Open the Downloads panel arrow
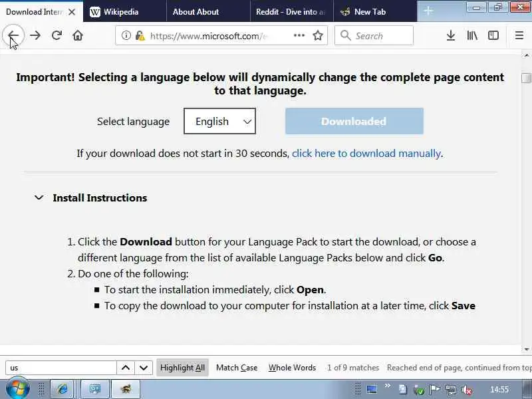Viewport: 532px width, 399px height. (x=451, y=35)
